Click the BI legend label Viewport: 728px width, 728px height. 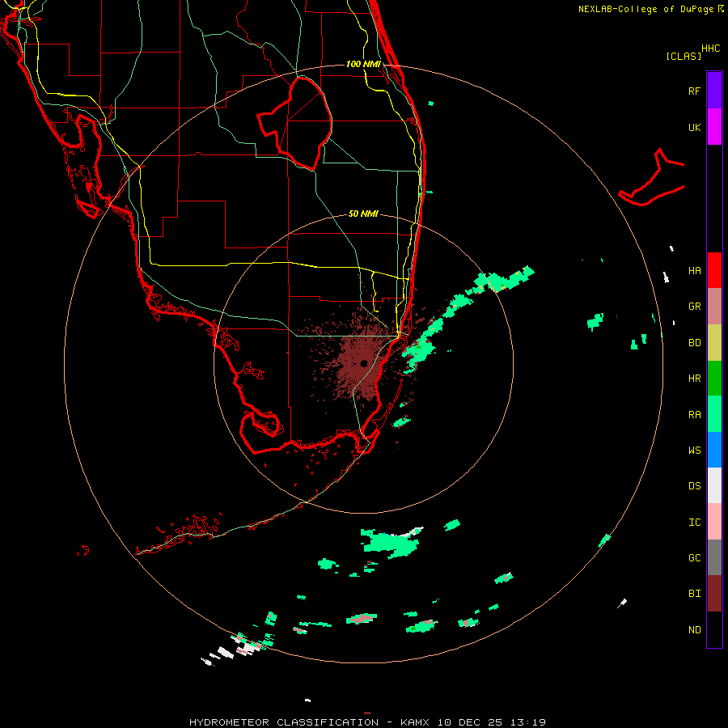coord(694,594)
